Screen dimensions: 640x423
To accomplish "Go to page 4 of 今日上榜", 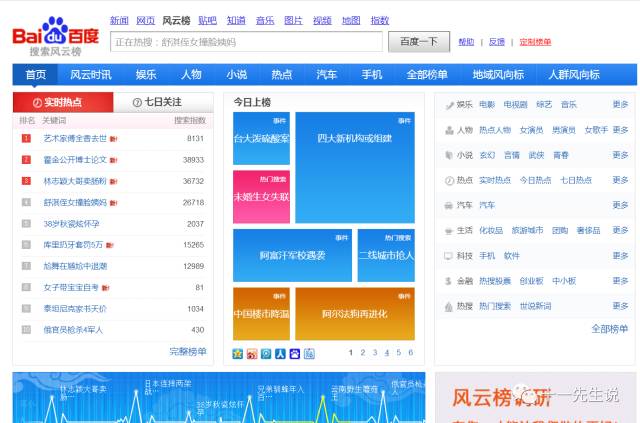I will pyautogui.click(x=386, y=352).
